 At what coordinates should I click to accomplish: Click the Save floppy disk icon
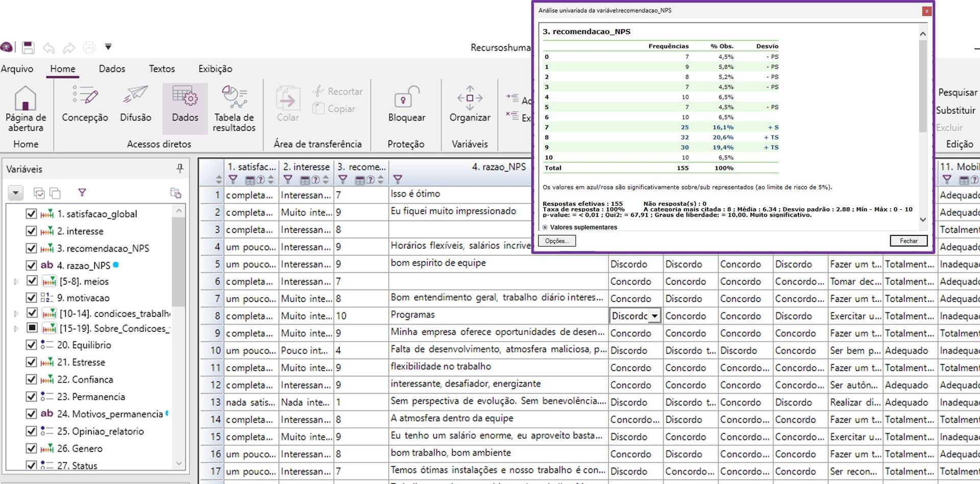click(x=28, y=47)
